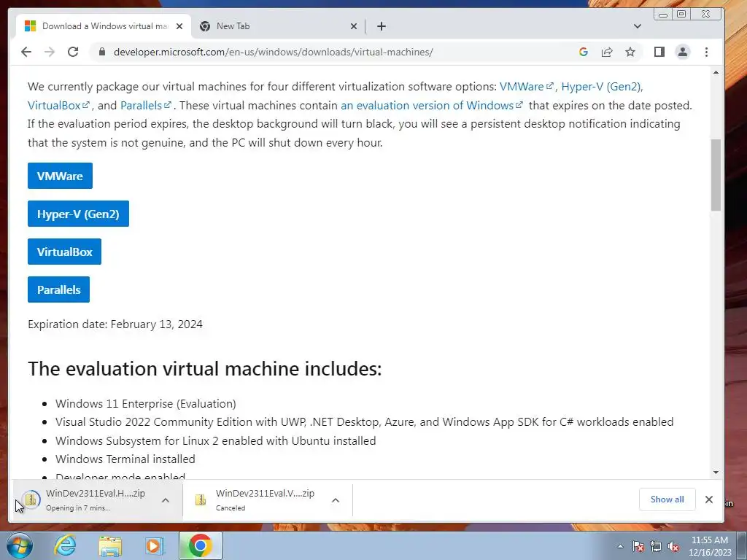Download the VMWare virtual machine
The image size is (747, 560).
(x=60, y=176)
